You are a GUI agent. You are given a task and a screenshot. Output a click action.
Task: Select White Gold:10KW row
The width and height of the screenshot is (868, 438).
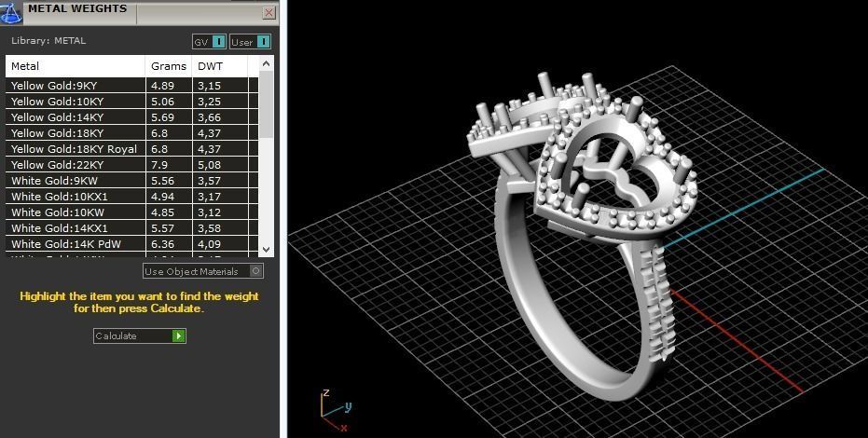(131, 212)
